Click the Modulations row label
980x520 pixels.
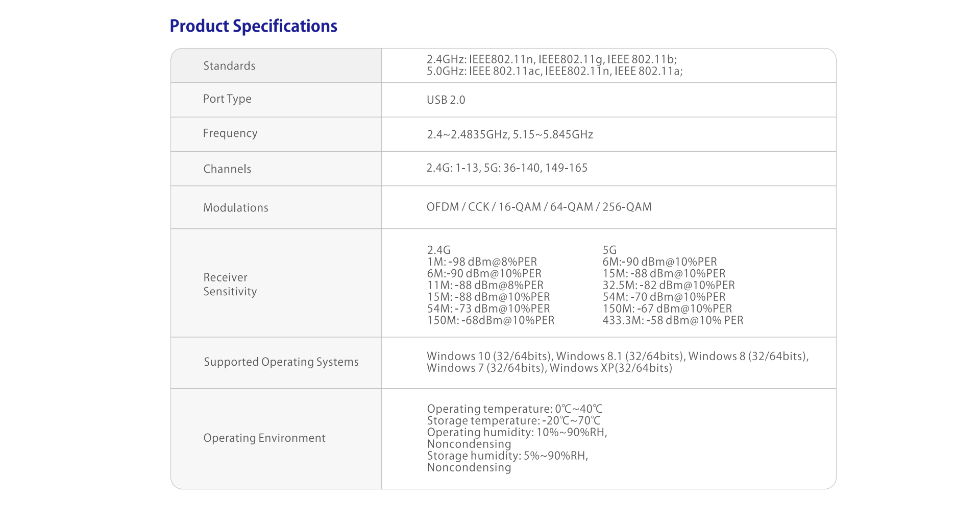click(x=236, y=208)
